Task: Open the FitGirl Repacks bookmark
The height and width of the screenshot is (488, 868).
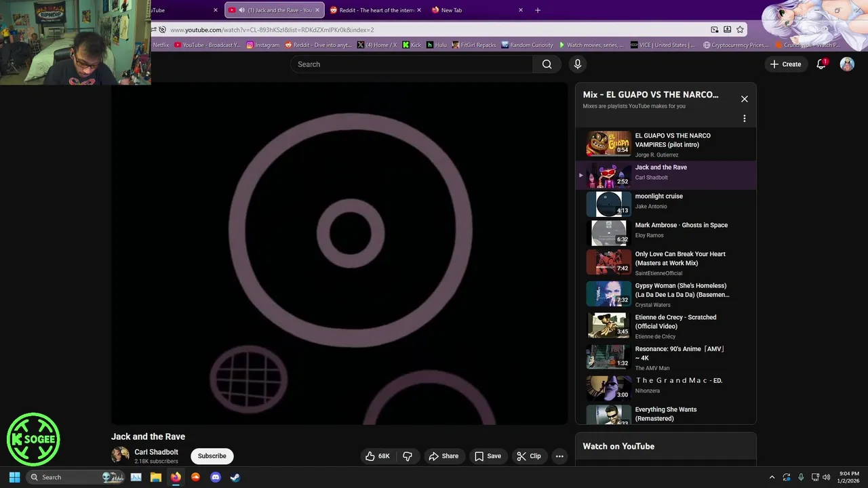Action: point(474,45)
